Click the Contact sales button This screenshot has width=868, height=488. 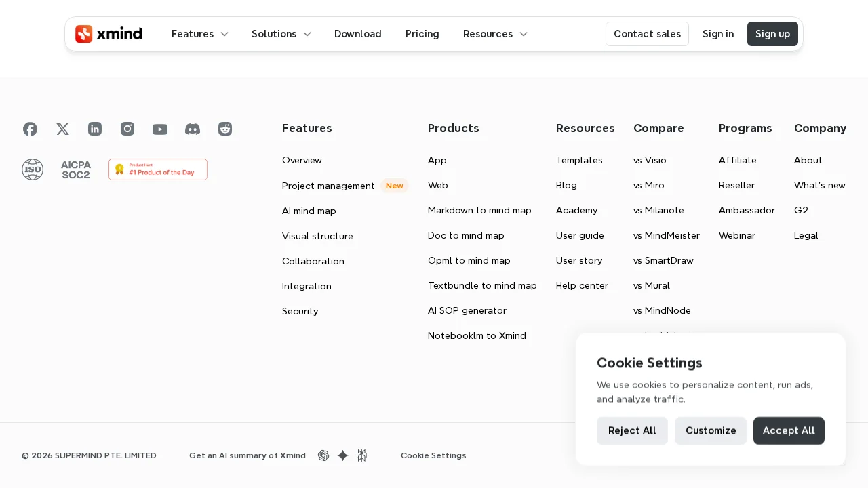(647, 34)
